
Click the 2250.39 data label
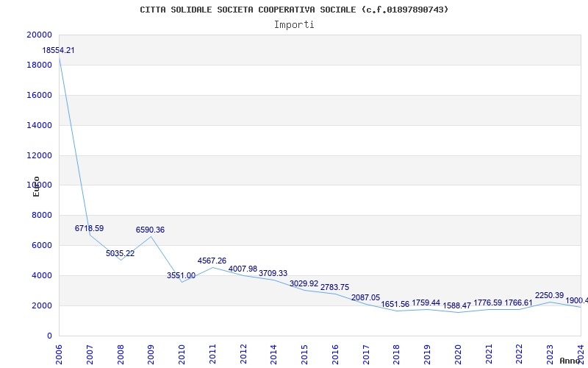tap(549, 296)
